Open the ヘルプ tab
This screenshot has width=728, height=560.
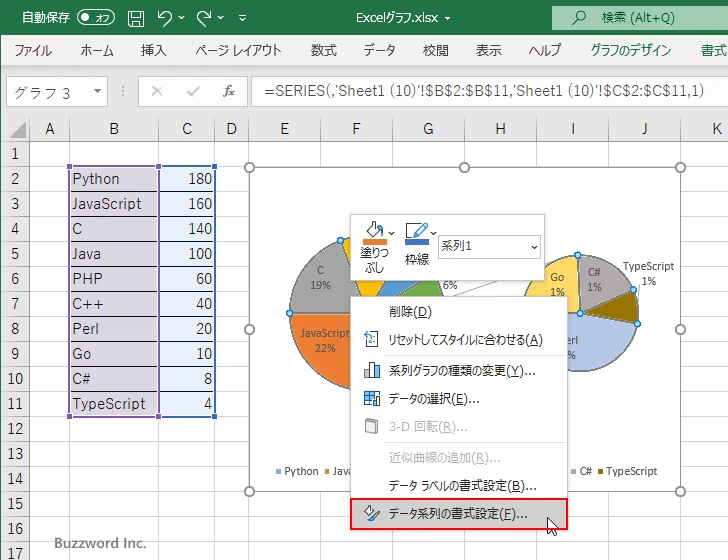545,50
